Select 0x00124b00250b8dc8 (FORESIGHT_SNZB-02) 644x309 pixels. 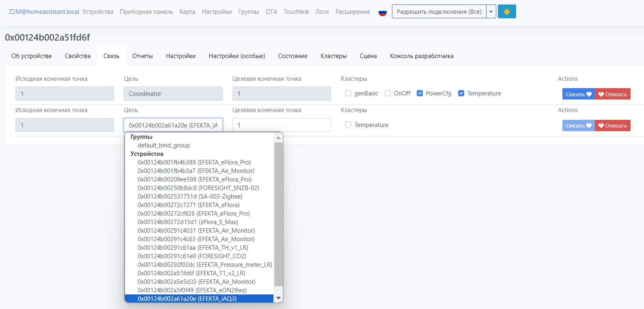point(198,188)
